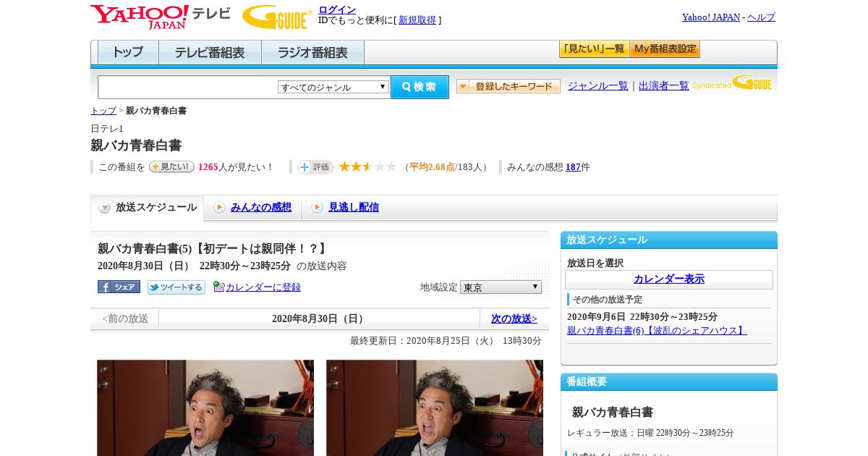
Task: Click the ツイートする Twitter button
Action: 176,287
